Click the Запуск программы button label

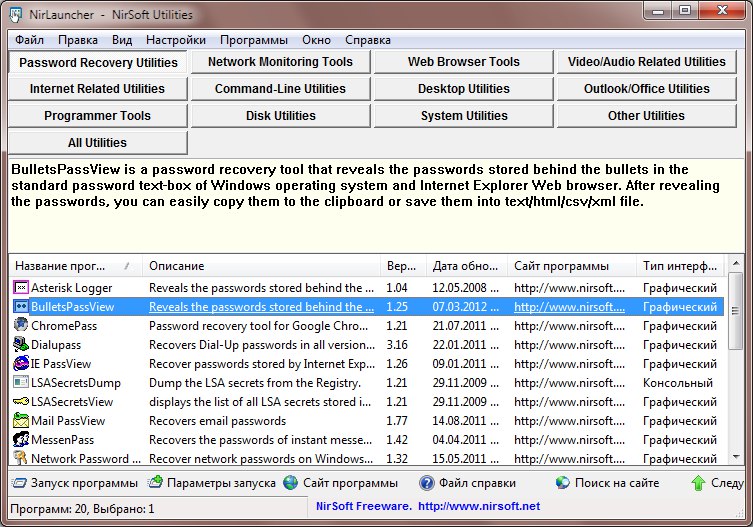84,483
